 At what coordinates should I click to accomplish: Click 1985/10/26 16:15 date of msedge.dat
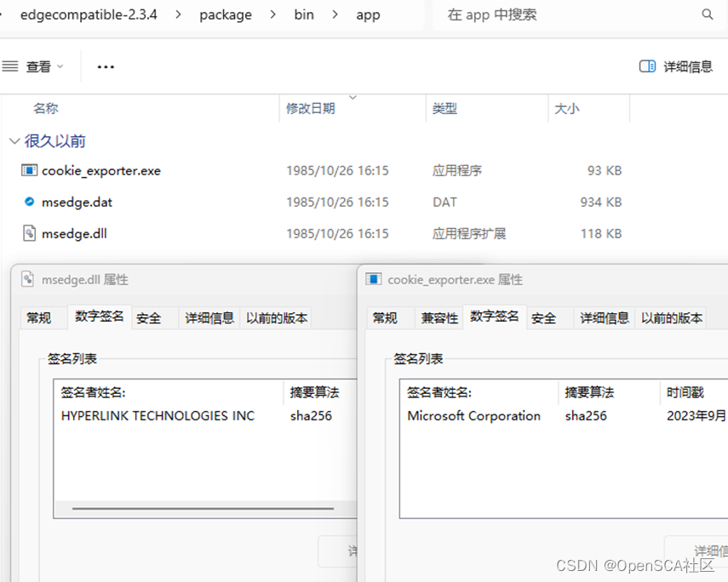coord(337,203)
